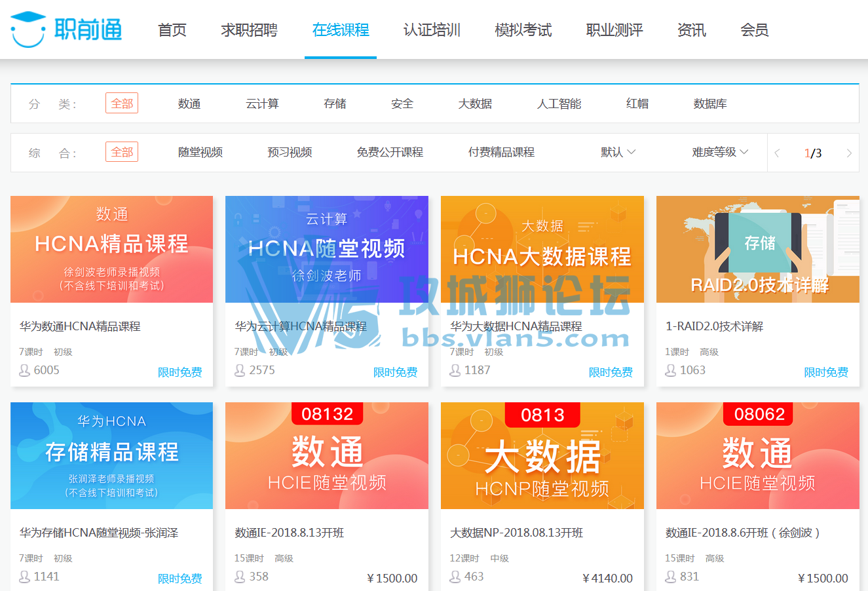Open the 云计算 HCNA随堂视频 thumbnail

click(327, 249)
